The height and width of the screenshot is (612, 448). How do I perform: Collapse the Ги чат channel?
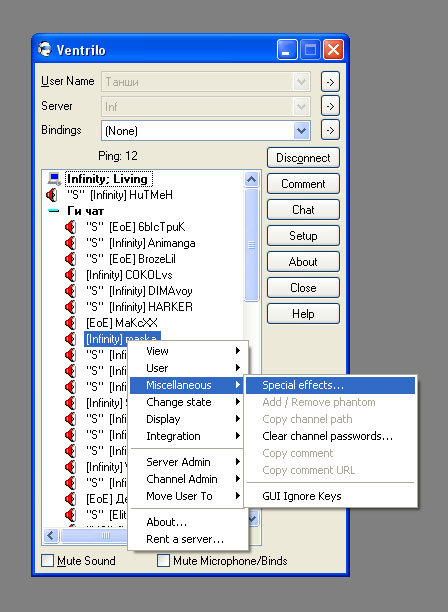[x=53, y=211]
